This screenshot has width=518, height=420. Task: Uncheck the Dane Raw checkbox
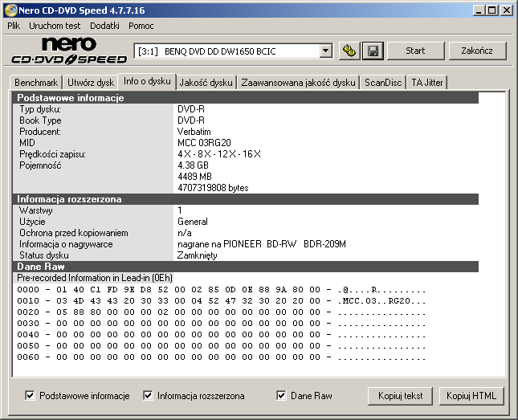(281, 395)
